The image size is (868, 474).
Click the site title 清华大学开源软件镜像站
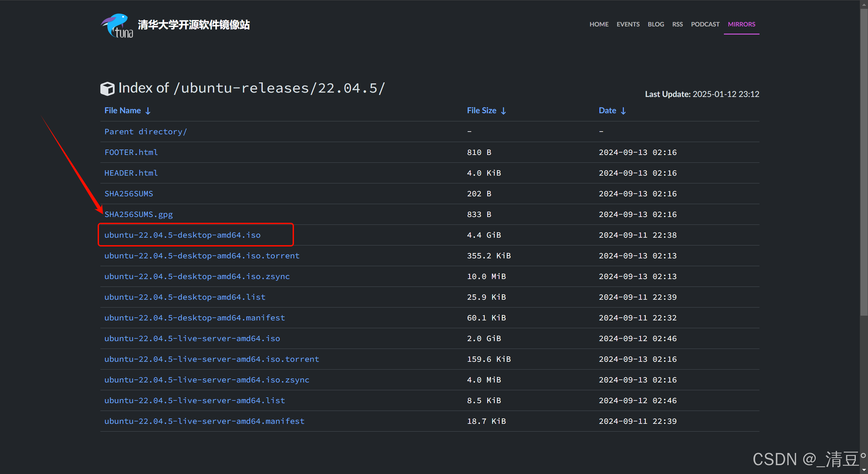(x=194, y=25)
